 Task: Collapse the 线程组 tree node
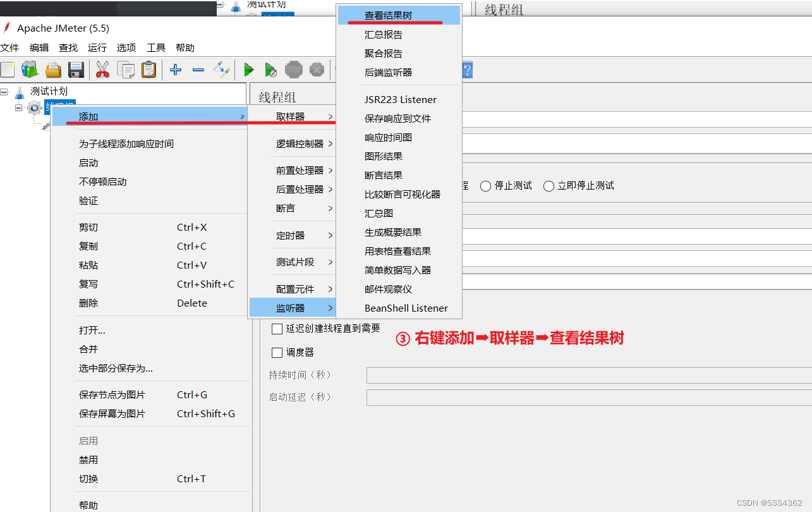point(19,107)
